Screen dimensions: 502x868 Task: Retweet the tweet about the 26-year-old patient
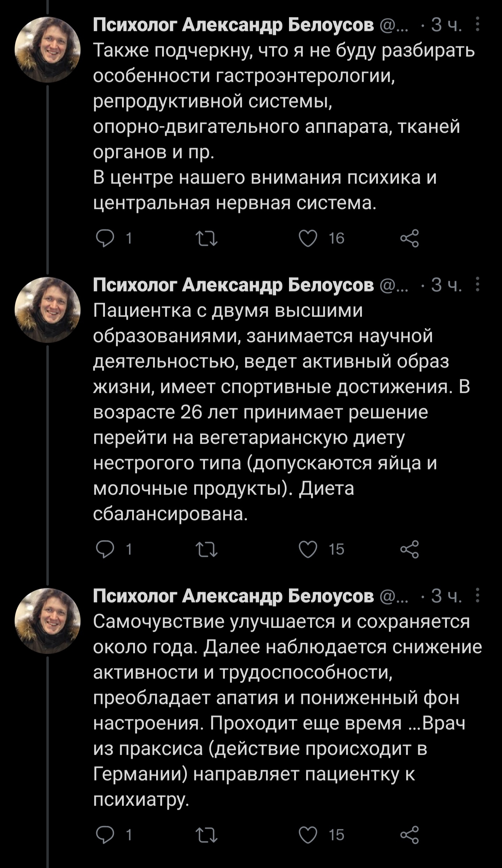click(207, 550)
